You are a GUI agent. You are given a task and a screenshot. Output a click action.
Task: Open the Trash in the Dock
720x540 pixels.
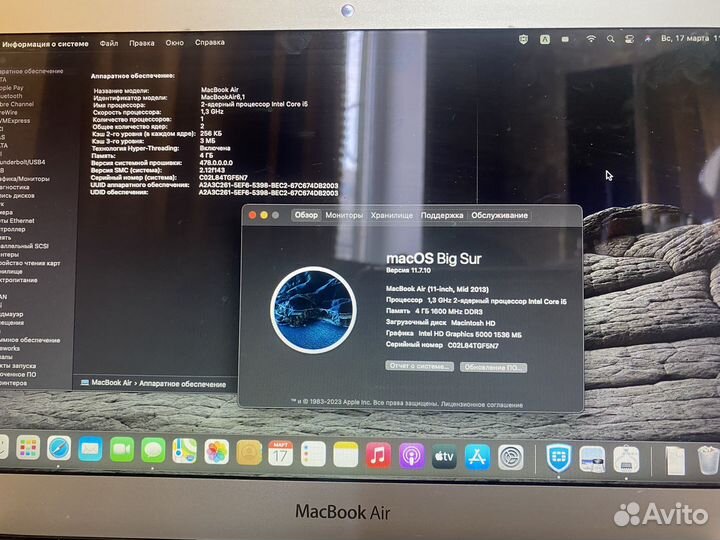[708, 461]
